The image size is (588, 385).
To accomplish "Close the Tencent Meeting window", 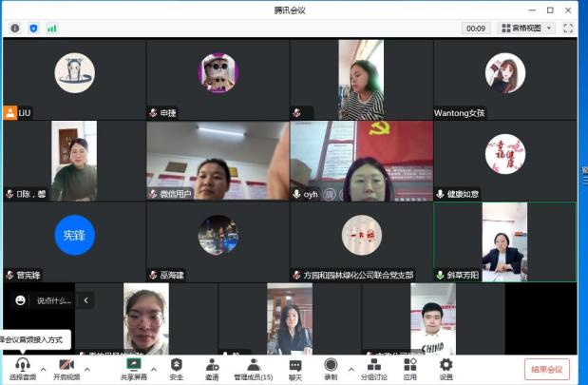I will pos(568,10).
